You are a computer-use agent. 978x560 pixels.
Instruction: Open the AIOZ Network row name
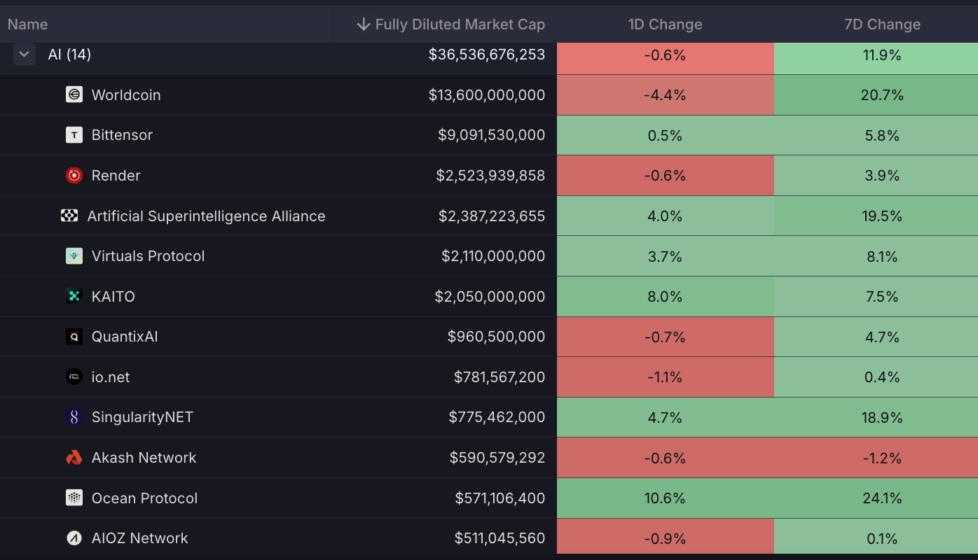tap(140, 538)
